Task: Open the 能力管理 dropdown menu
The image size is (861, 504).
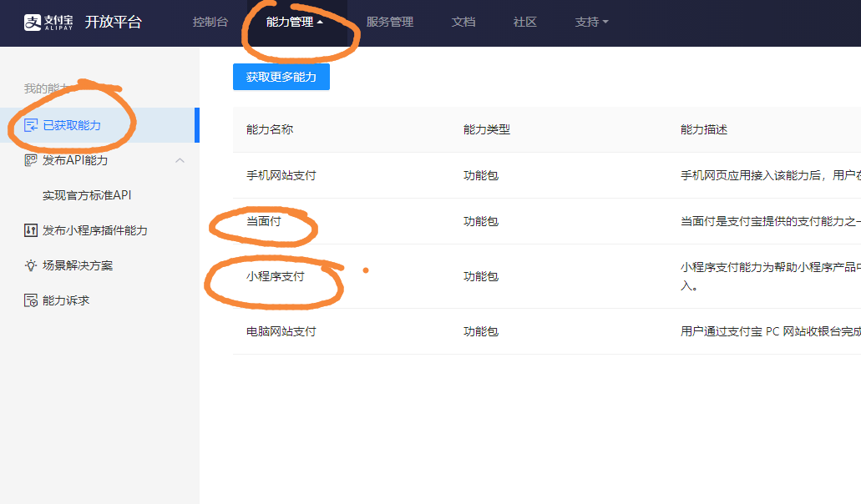Action: tap(294, 22)
